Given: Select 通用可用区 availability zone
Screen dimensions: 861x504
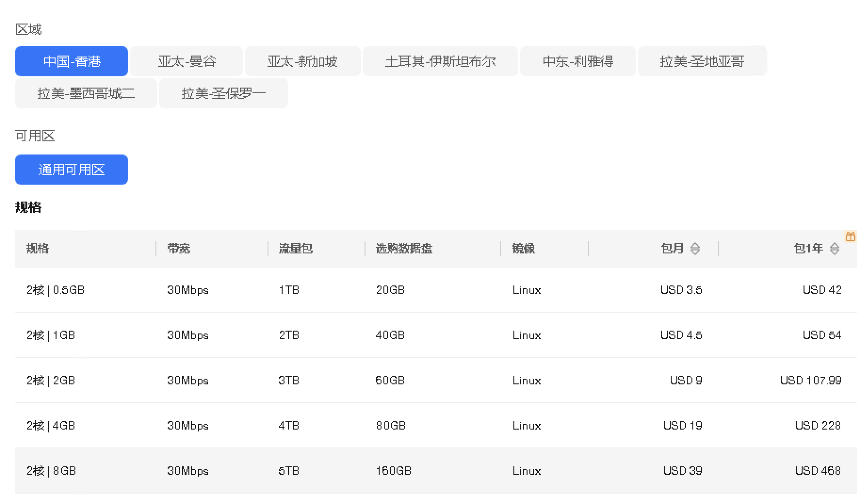Looking at the screenshot, I should pyautogui.click(x=72, y=170).
